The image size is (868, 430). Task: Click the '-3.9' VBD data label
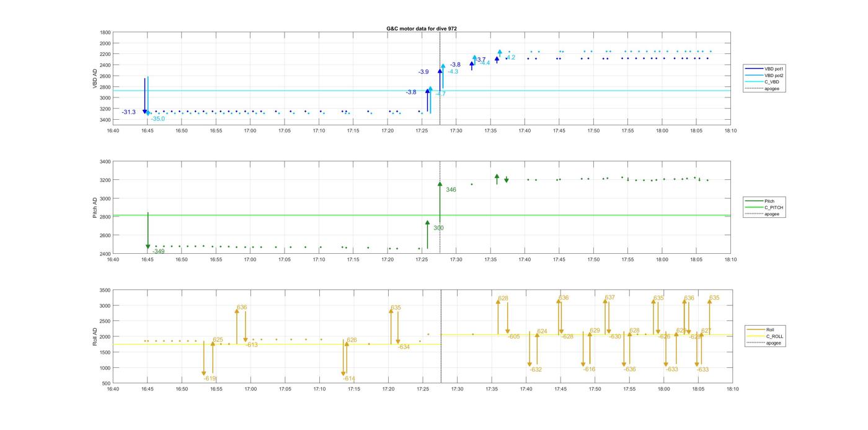pyautogui.click(x=423, y=72)
